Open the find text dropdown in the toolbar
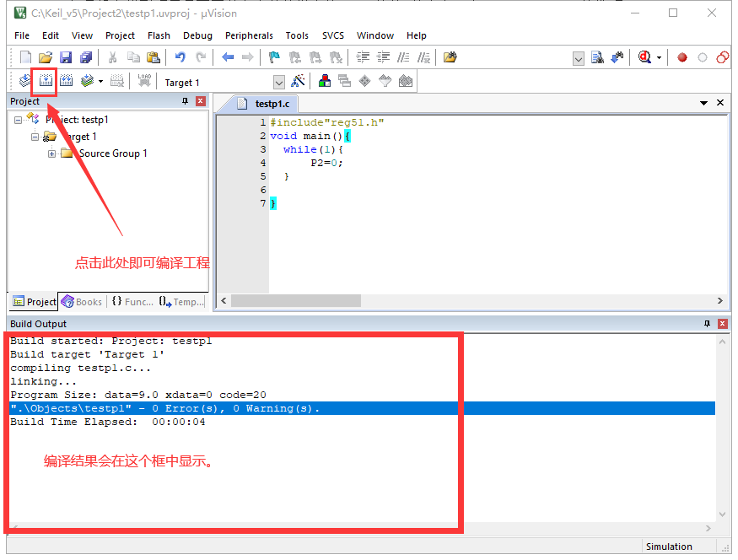738x560 pixels. coord(579,59)
